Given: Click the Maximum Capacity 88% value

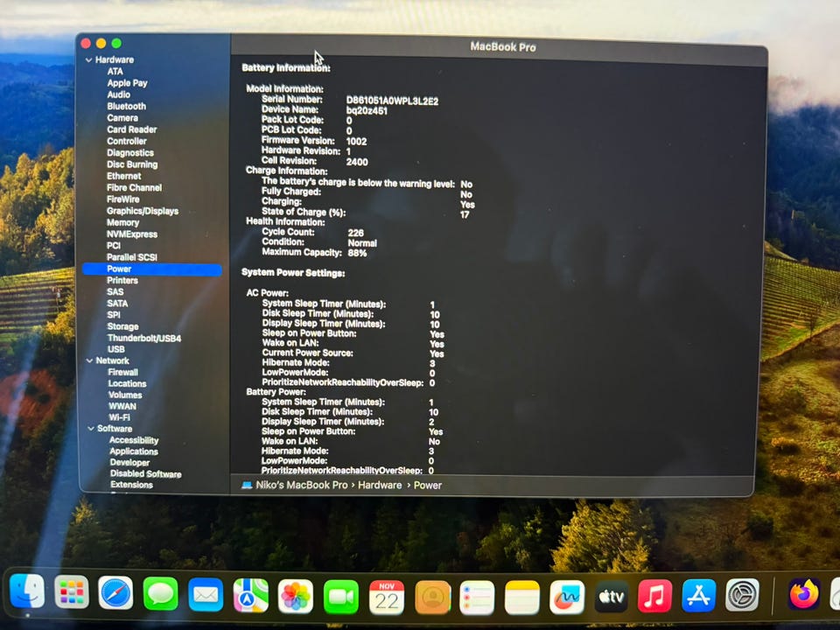Looking at the screenshot, I should tap(357, 253).
